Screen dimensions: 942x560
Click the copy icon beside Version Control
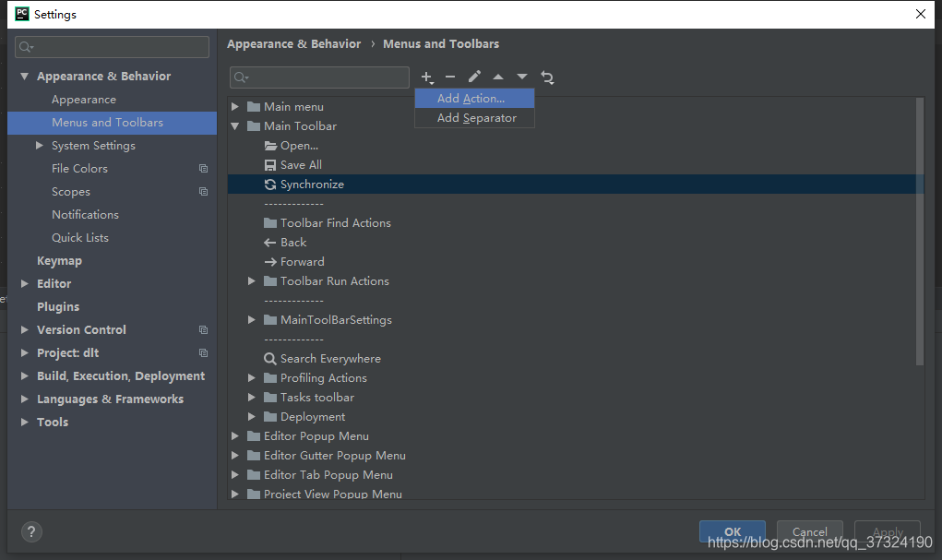(204, 330)
